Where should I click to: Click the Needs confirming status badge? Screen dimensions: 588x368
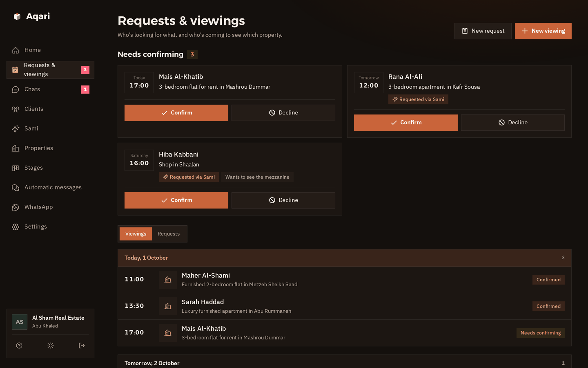pyautogui.click(x=541, y=333)
